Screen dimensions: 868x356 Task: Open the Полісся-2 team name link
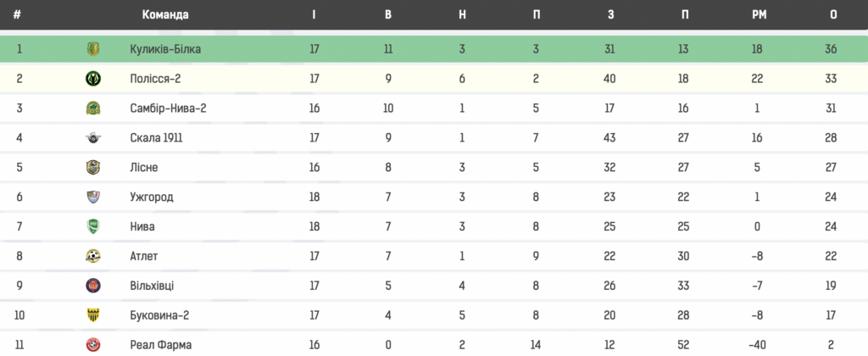tap(156, 79)
